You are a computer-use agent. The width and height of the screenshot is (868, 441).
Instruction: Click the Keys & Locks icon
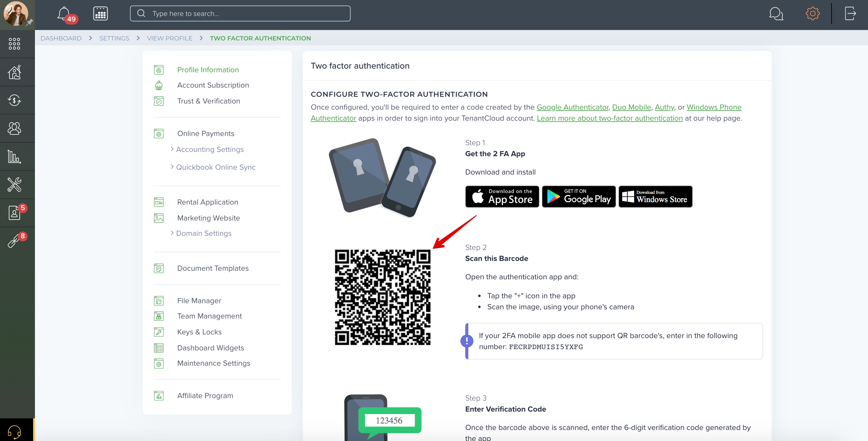159,332
